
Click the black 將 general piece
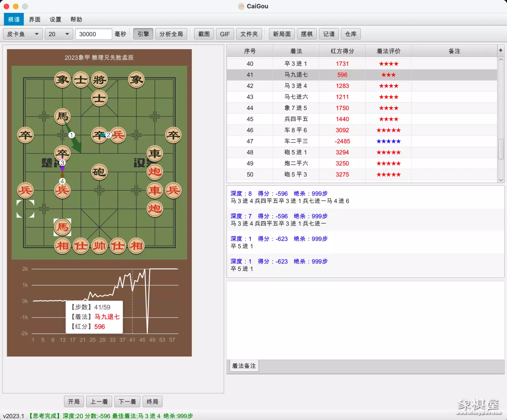click(99, 80)
